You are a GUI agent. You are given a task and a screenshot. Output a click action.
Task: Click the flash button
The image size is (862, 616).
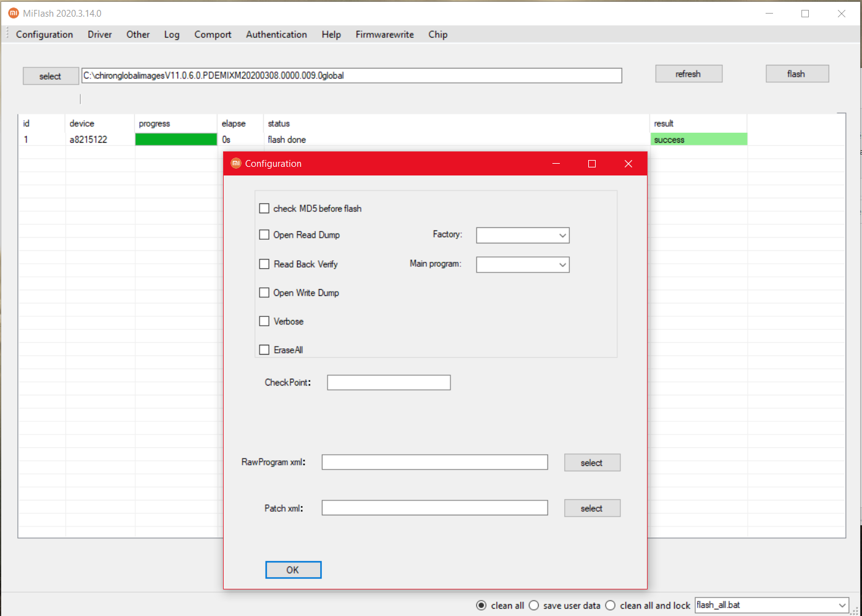tap(797, 74)
